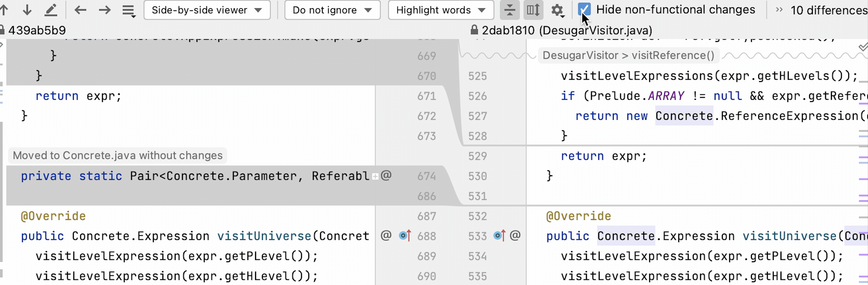The image size is (868, 285).
Task: Toggle collapse unchanged fragments
Action: [x=509, y=10]
